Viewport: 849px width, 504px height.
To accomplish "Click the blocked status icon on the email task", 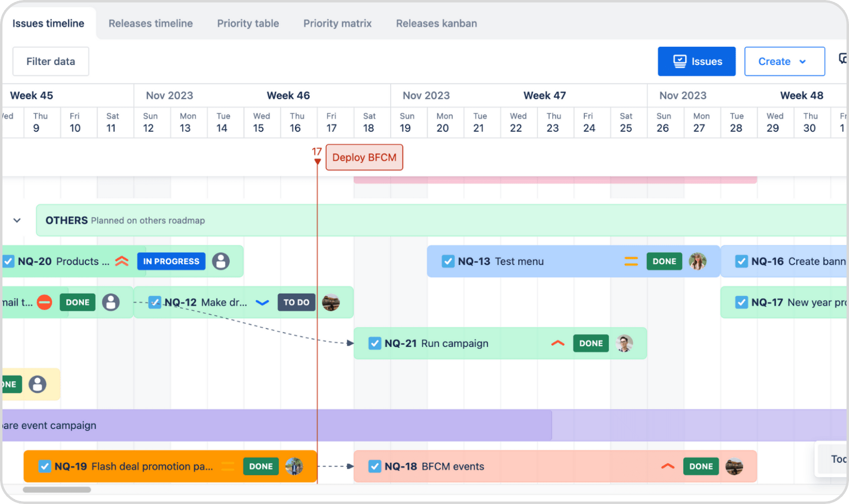I will pyautogui.click(x=43, y=302).
